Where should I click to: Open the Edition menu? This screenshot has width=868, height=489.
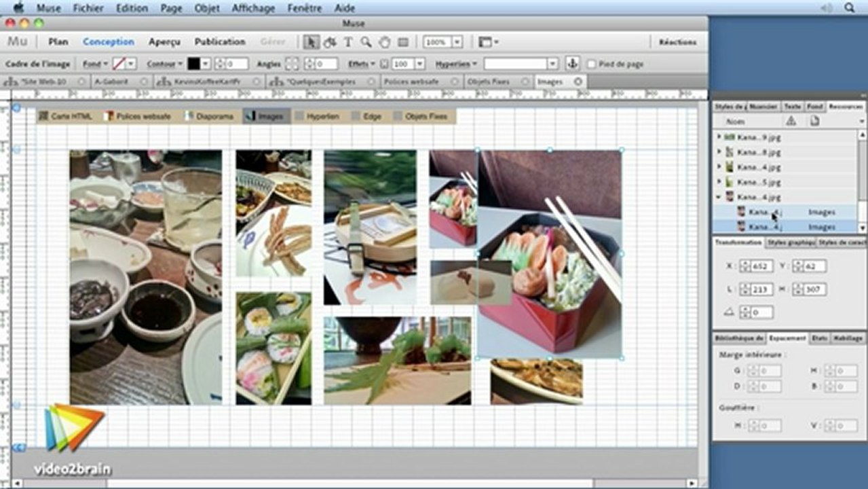[132, 8]
